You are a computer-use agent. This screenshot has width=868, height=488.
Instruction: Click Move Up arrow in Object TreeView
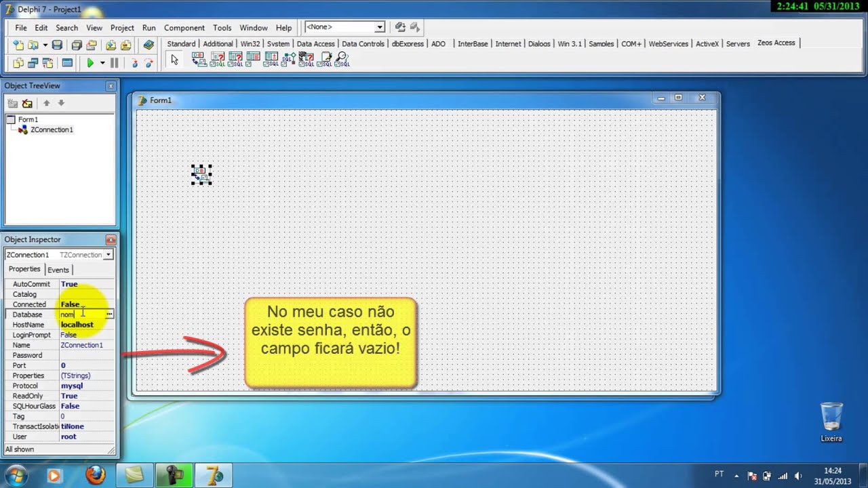coord(47,103)
